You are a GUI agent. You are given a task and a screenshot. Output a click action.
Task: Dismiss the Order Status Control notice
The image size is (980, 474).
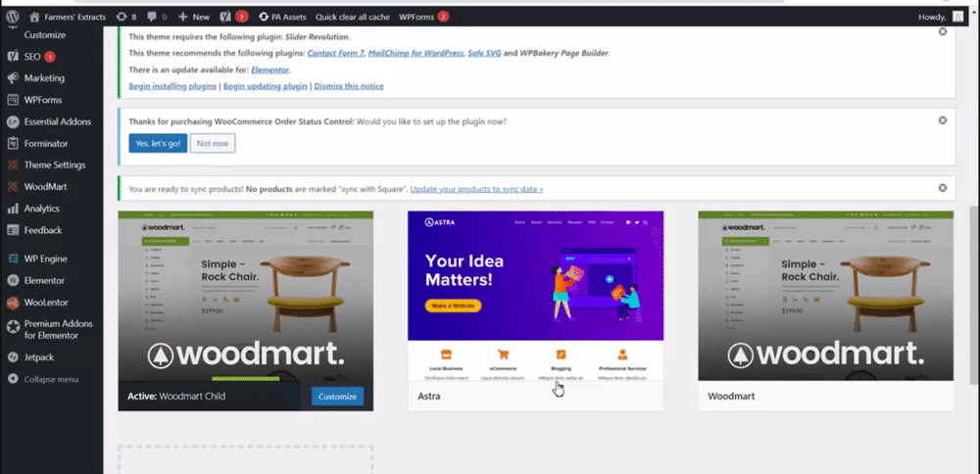943,119
